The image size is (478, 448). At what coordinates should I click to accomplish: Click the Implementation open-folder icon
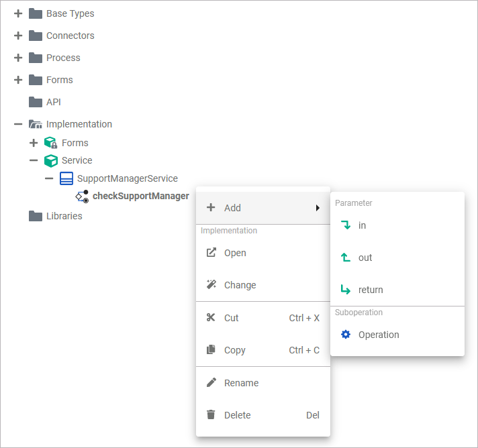36,124
